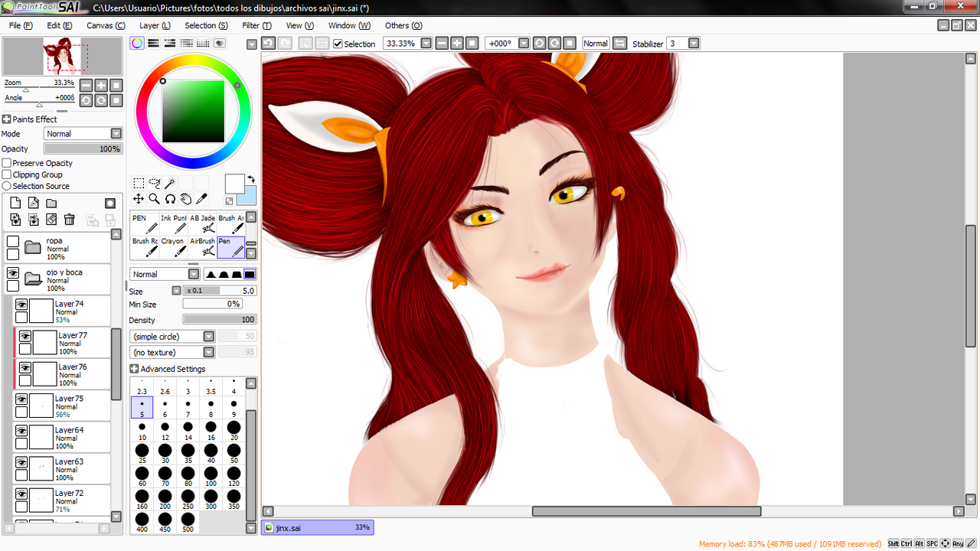This screenshot has height=551, width=980.
Task: Choose the PEN brush preset
Action: (x=144, y=223)
